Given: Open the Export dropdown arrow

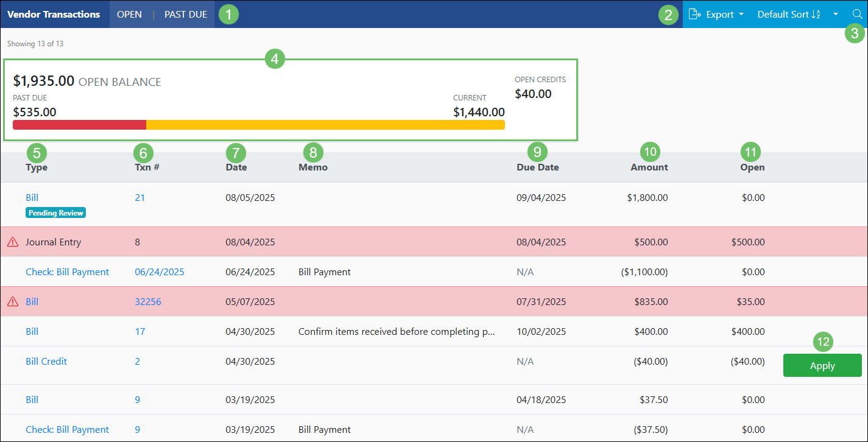Looking at the screenshot, I should coord(743,14).
